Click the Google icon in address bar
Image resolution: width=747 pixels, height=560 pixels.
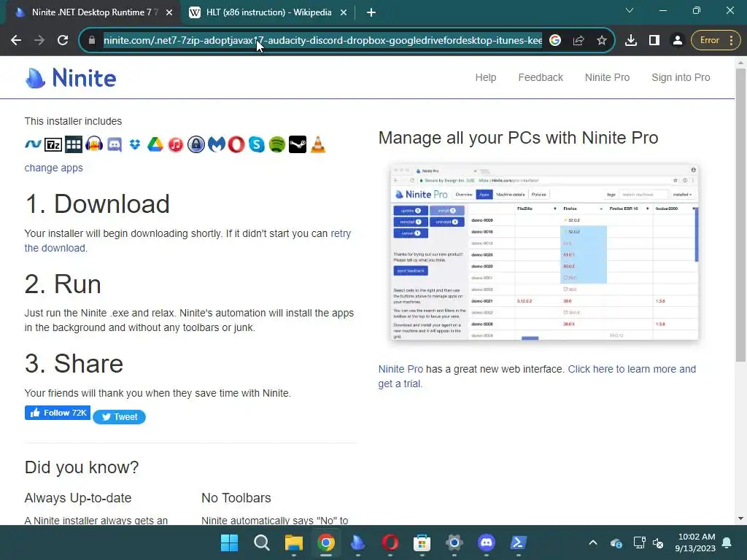555,41
